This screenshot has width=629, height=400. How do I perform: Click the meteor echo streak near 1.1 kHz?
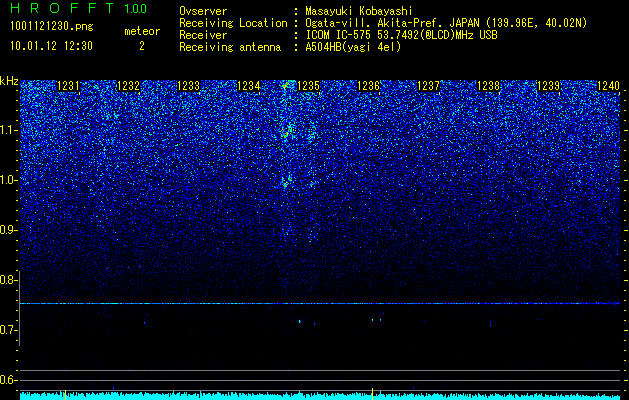pyautogui.click(x=287, y=130)
